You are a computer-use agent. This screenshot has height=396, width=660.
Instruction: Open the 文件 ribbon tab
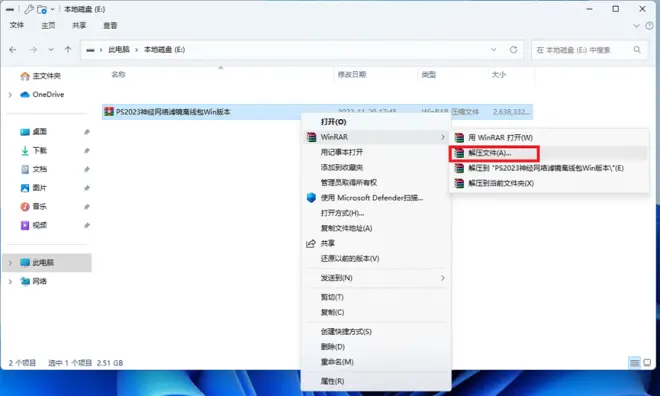pyautogui.click(x=17, y=25)
